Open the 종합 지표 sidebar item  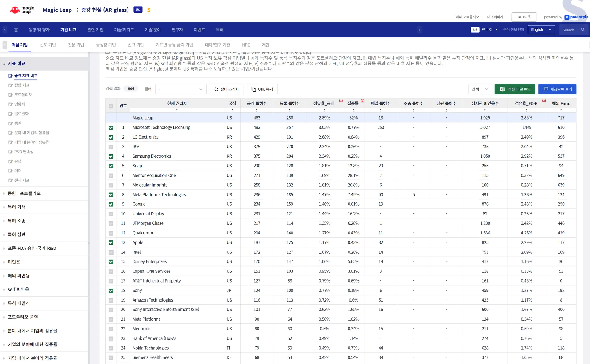[22, 85]
